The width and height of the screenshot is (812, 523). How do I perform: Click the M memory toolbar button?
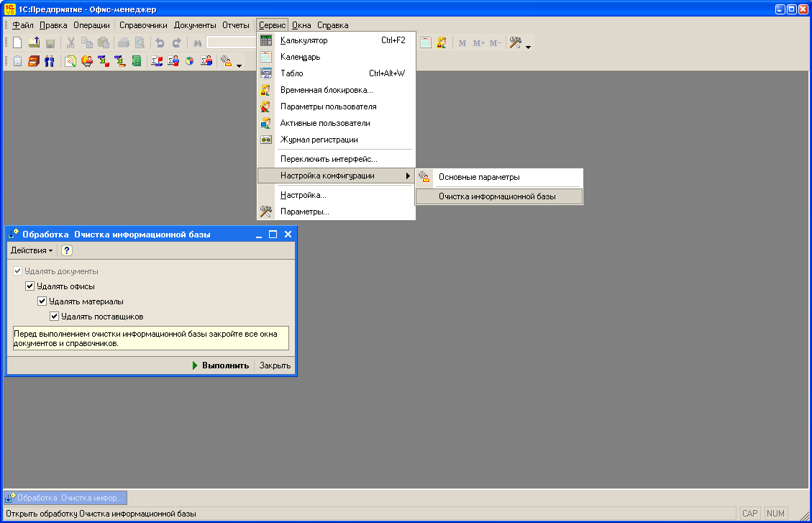[462, 43]
